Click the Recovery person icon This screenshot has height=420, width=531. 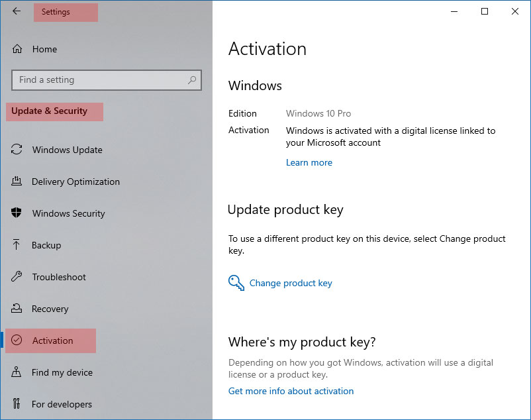(x=17, y=309)
